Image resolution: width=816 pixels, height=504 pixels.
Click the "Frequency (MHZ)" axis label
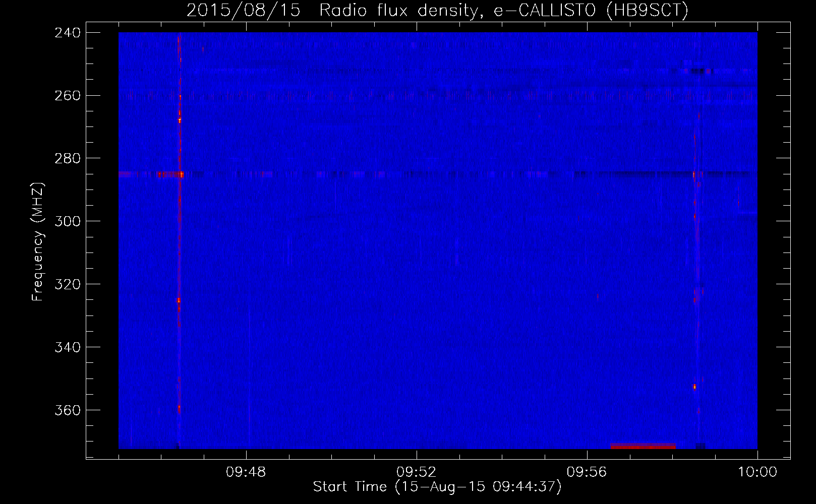[38, 242]
